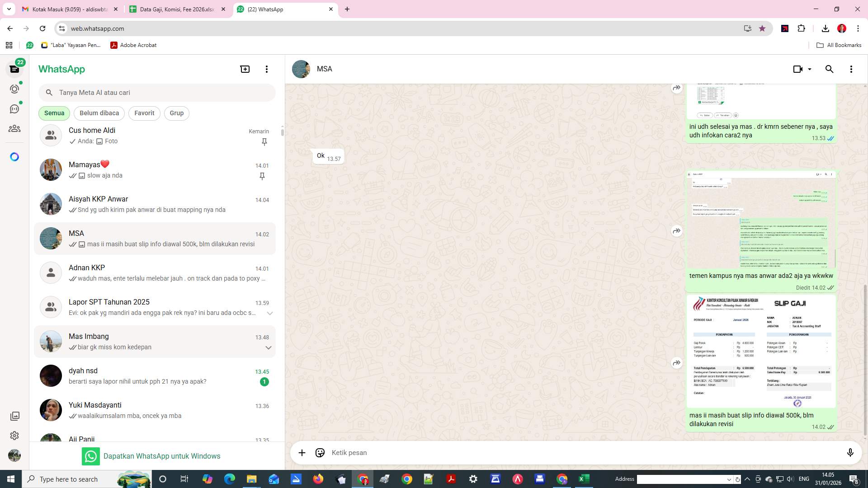Open the Communities icon in sidebar
Screen dimensions: 868x488
pyautogui.click(x=14, y=128)
